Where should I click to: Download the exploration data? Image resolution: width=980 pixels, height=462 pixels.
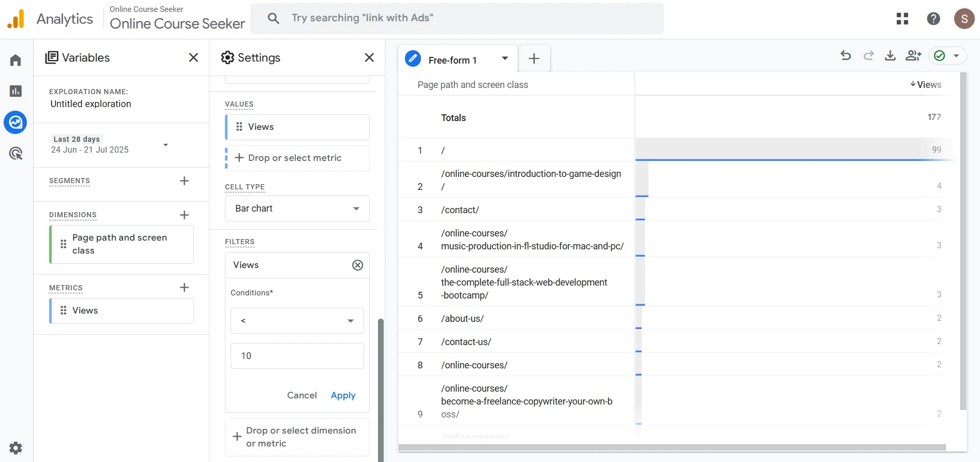(890, 56)
